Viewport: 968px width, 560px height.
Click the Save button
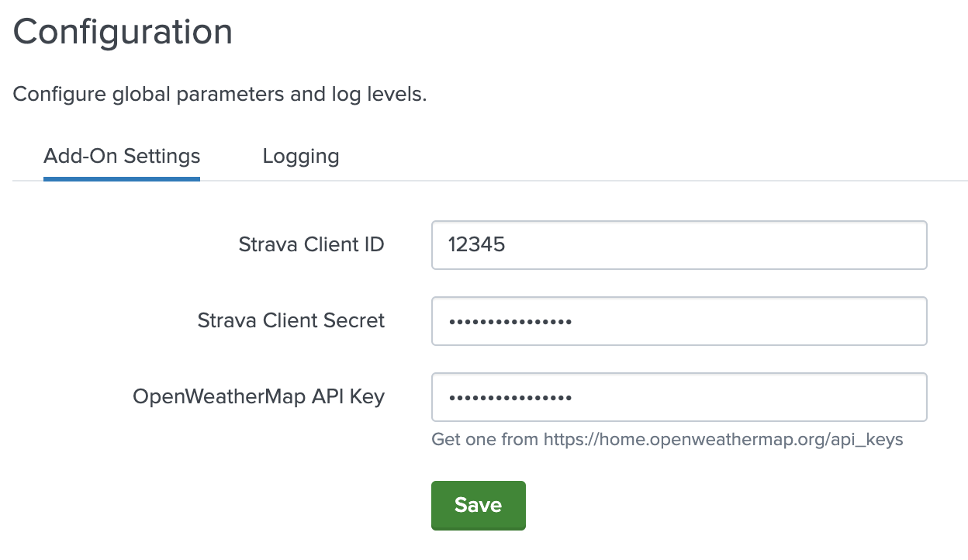[478, 505]
